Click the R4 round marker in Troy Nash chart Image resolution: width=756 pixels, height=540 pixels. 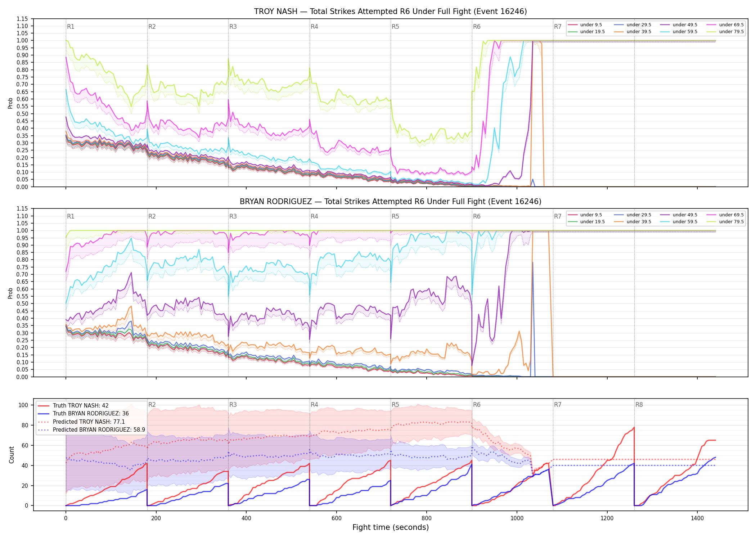click(314, 27)
